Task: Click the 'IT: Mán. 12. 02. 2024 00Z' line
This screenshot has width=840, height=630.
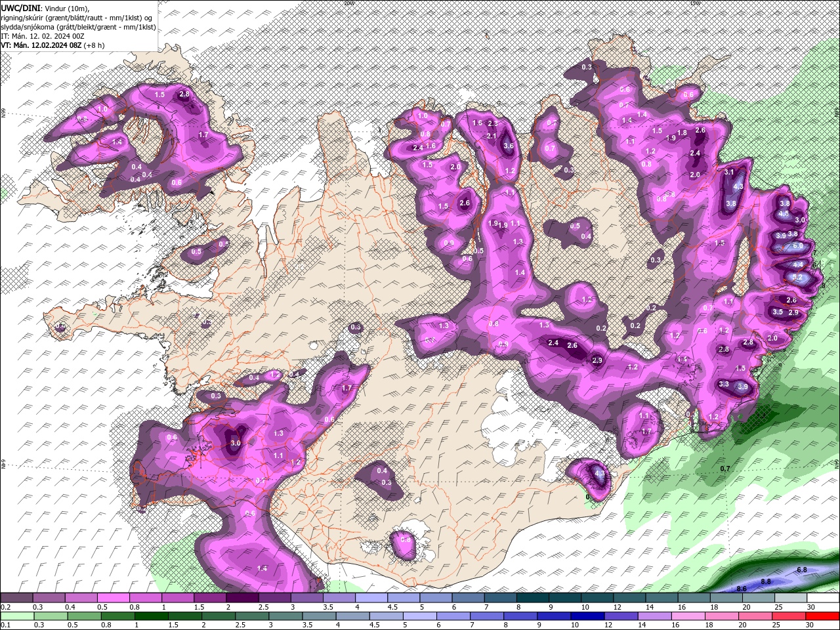Action: 43,36
